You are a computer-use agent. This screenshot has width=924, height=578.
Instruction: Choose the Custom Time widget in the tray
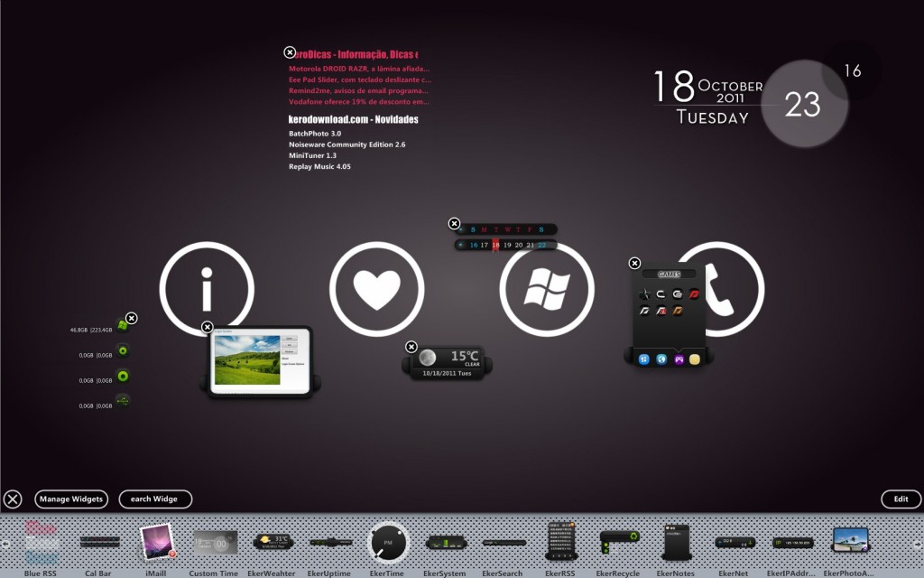[x=216, y=543]
